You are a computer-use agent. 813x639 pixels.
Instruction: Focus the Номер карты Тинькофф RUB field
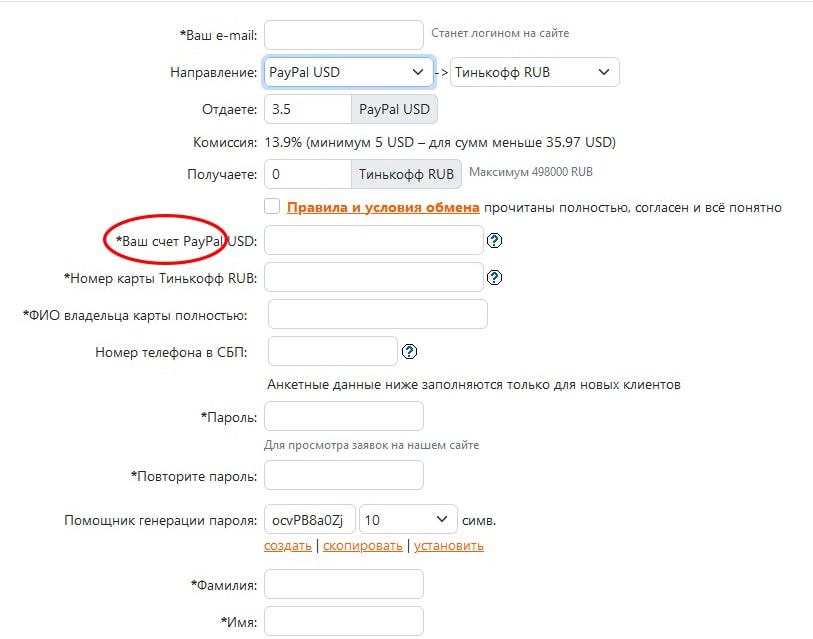pyautogui.click(x=374, y=277)
